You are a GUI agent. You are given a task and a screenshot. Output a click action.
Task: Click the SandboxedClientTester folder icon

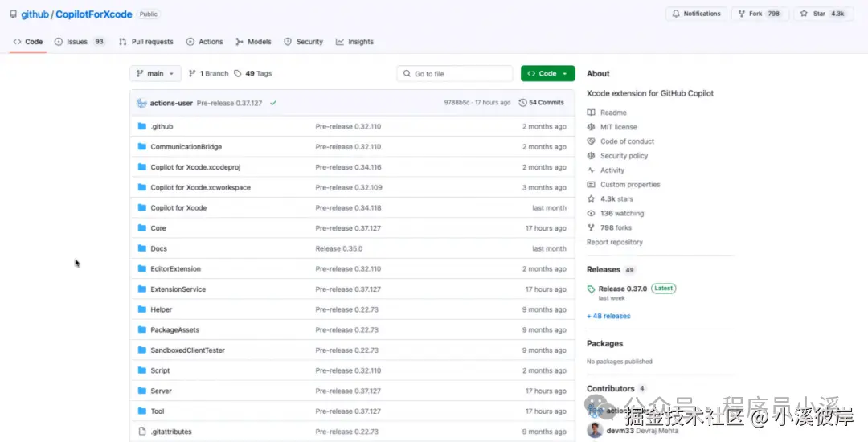pos(141,350)
